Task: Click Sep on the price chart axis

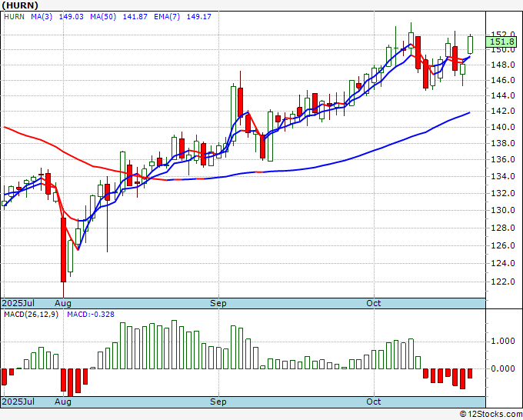Action: point(218,304)
